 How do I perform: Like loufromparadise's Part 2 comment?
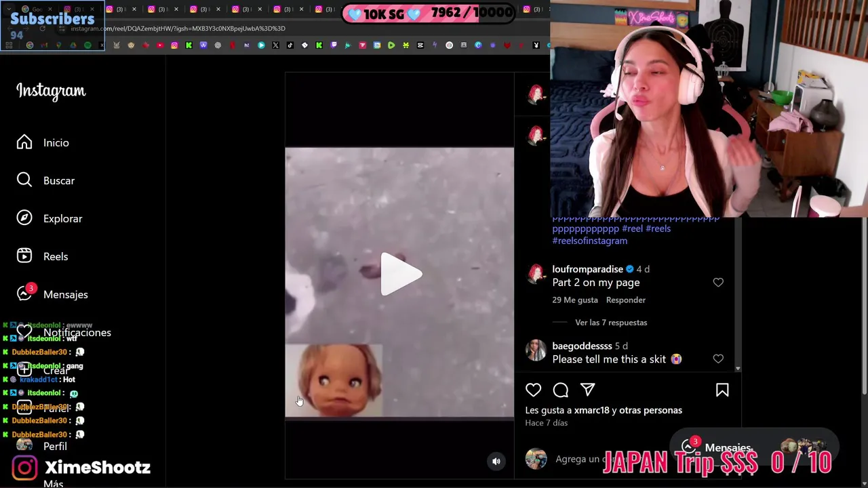[x=718, y=282]
